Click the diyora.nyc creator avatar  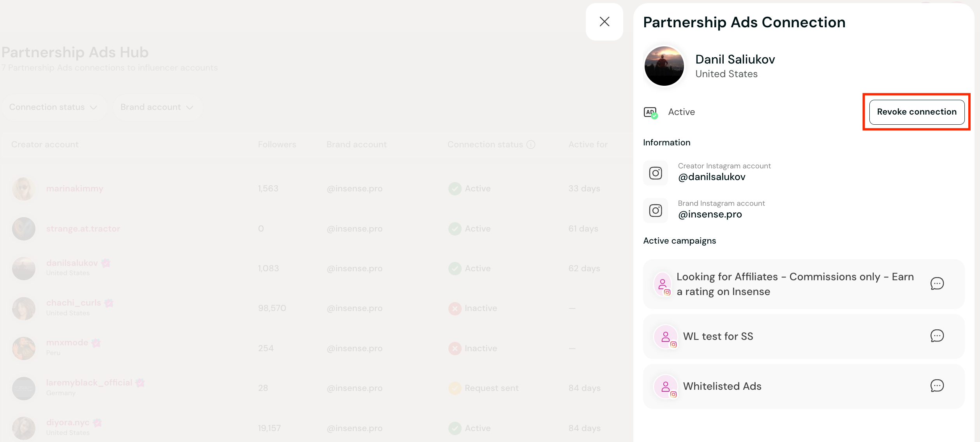[24, 428]
